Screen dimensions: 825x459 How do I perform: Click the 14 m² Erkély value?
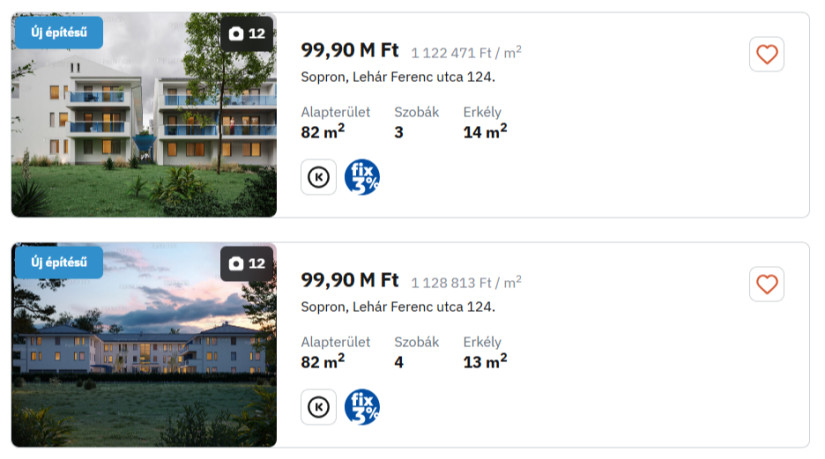[x=485, y=131]
